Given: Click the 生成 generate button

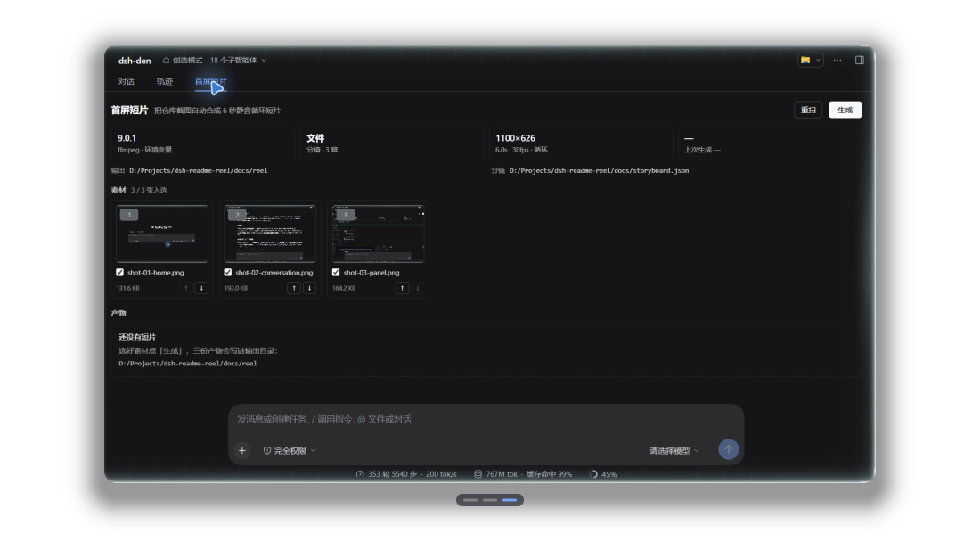Looking at the screenshot, I should 845,111.
